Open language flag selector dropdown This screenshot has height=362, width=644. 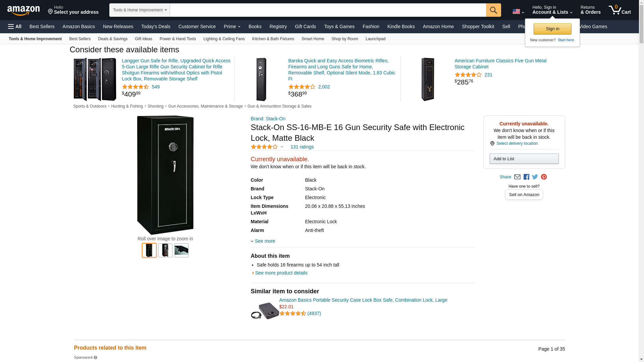click(518, 12)
